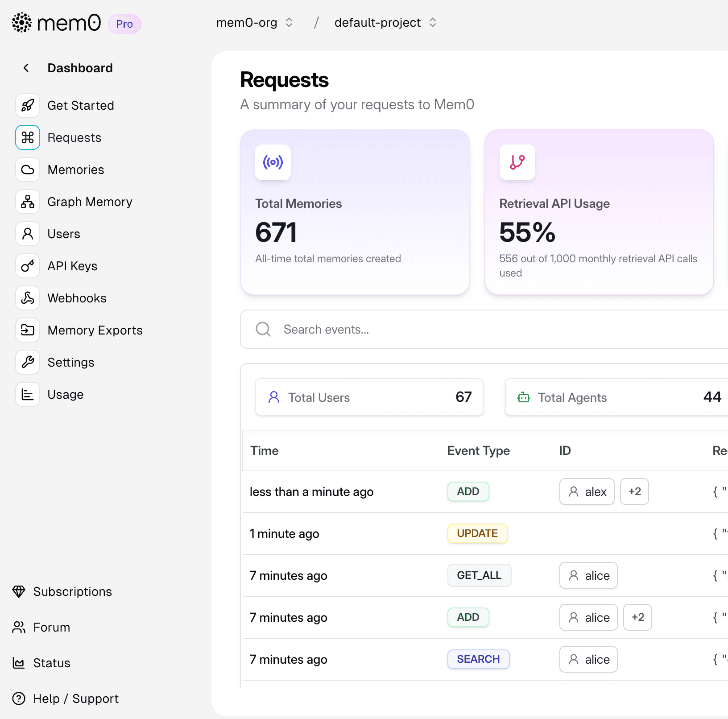Viewport: 728px width, 719px height.
Task: Collapse sidebar with the back chevron
Action: pyautogui.click(x=26, y=68)
